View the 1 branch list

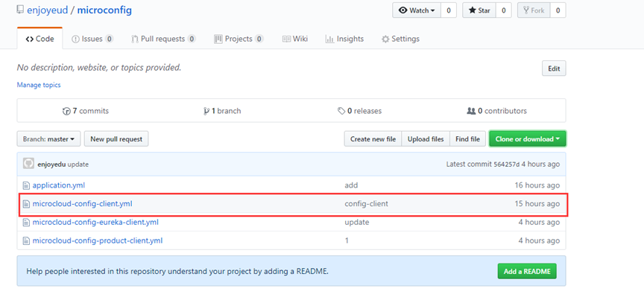coord(222,111)
